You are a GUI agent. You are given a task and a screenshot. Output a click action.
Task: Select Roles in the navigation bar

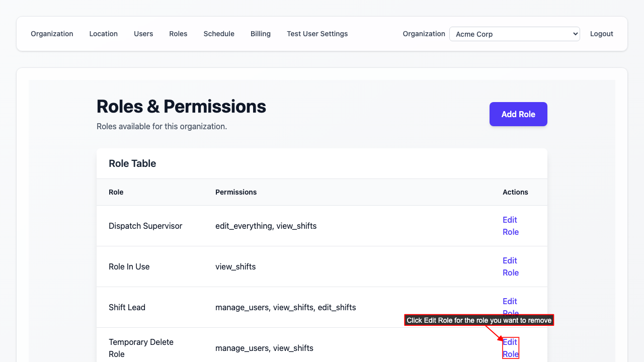(178, 34)
